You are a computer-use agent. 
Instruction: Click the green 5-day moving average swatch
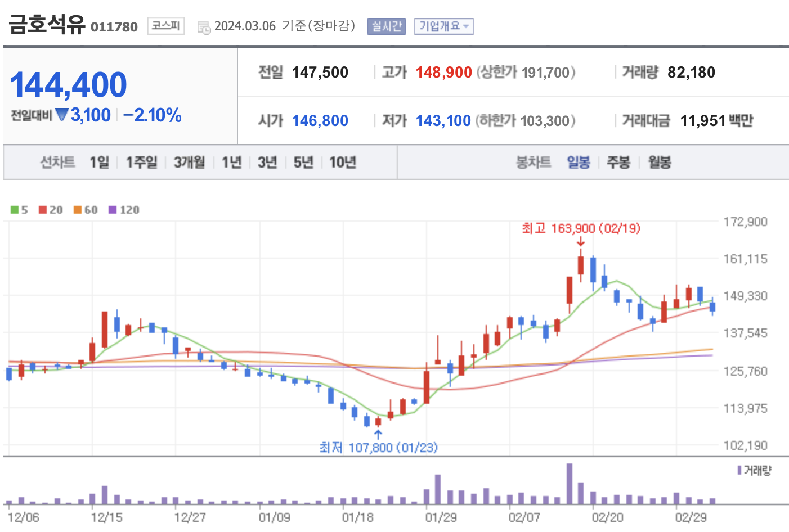15,210
